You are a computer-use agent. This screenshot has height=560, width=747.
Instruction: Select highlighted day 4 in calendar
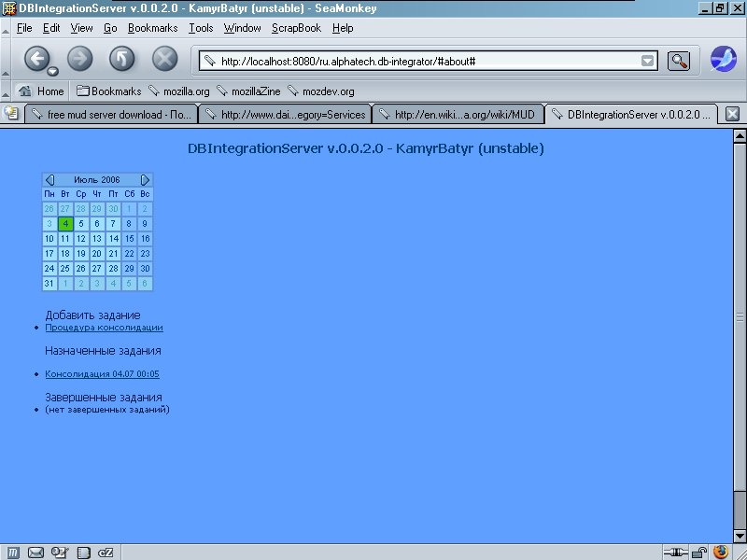[x=65, y=224]
